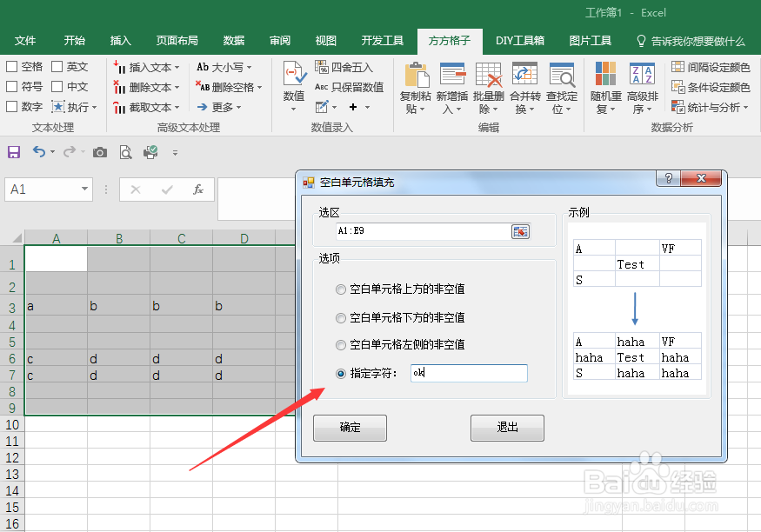The image size is (761, 532).
Task: Click the 退出 button
Action: point(507,428)
